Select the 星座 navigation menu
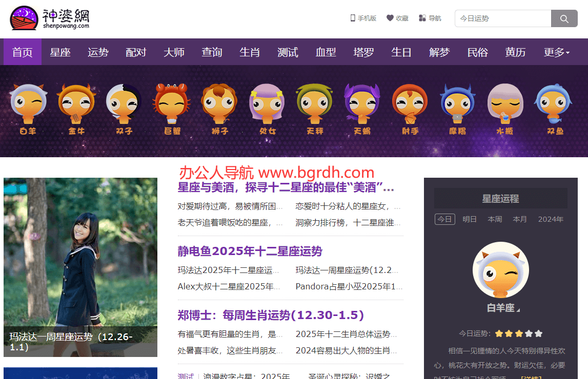The image size is (588, 379). [60, 52]
